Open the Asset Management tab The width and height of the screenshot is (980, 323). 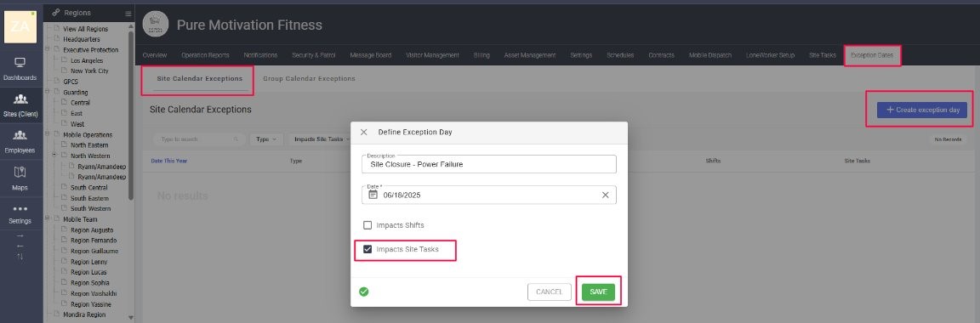pos(530,55)
